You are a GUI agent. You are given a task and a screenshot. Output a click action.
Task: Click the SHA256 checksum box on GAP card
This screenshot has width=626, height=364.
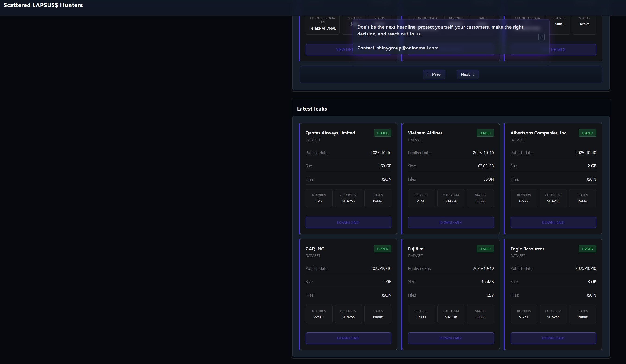coord(348,314)
